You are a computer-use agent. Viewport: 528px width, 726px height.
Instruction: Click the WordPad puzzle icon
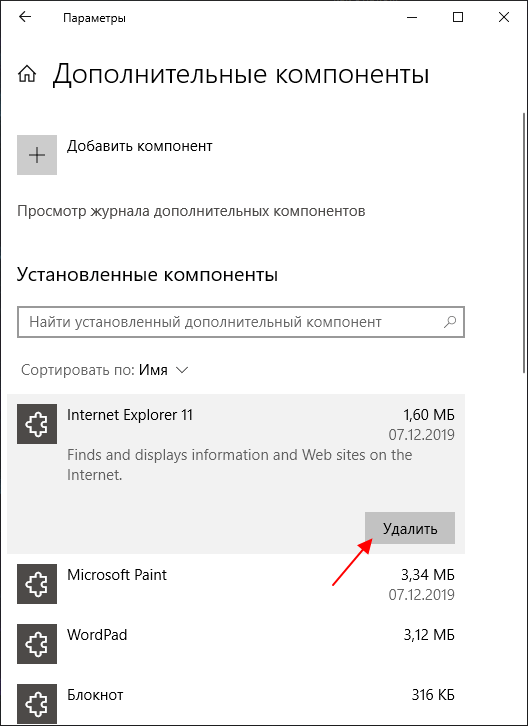click(x=37, y=644)
